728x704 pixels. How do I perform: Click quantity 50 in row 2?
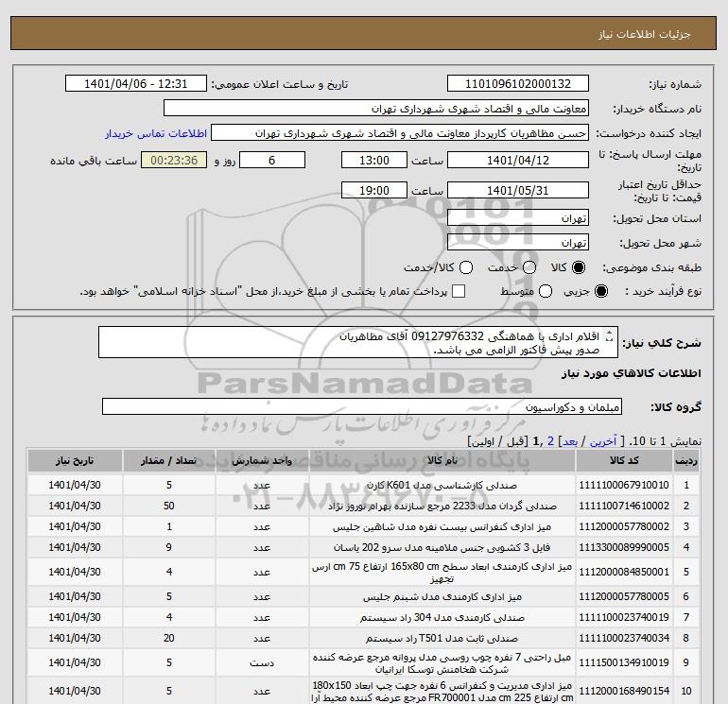click(169, 506)
